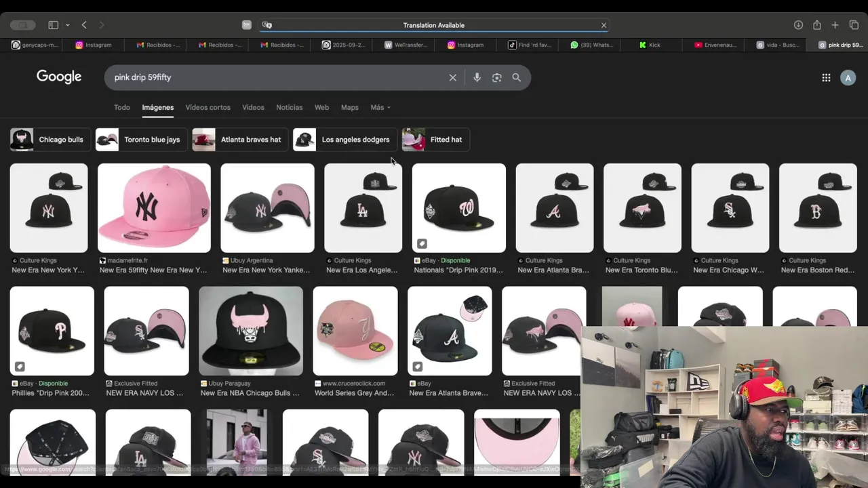Click the magnifier search button
The image size is (868, 488).
(517, 77)
